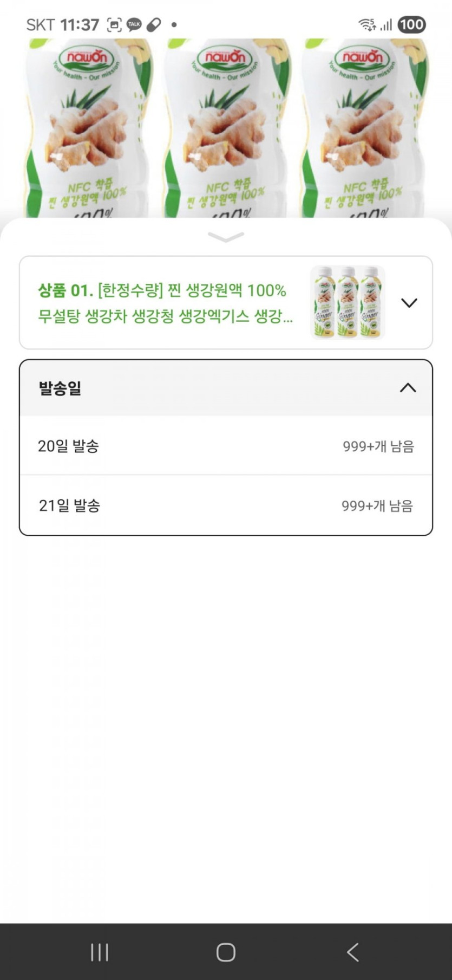Tap the mobile signal strength icon
The height and width of the screenshot is (980, 452).
tap(386, 24)
